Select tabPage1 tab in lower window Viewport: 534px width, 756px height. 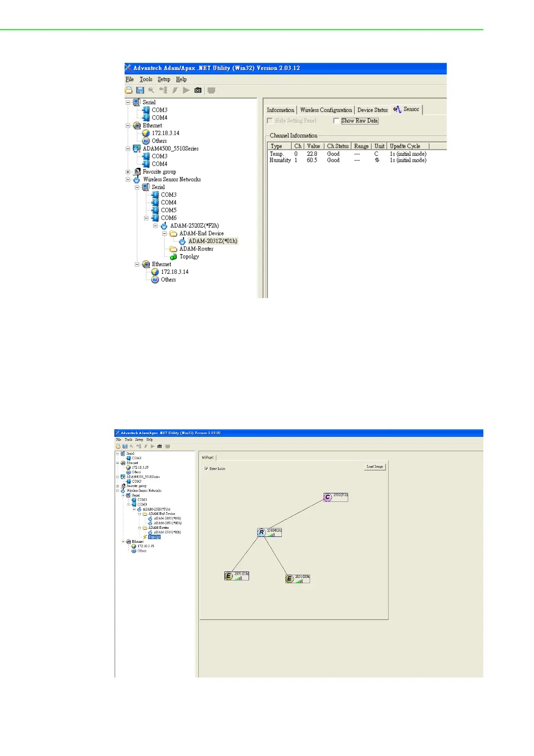(x=208, y=457)
